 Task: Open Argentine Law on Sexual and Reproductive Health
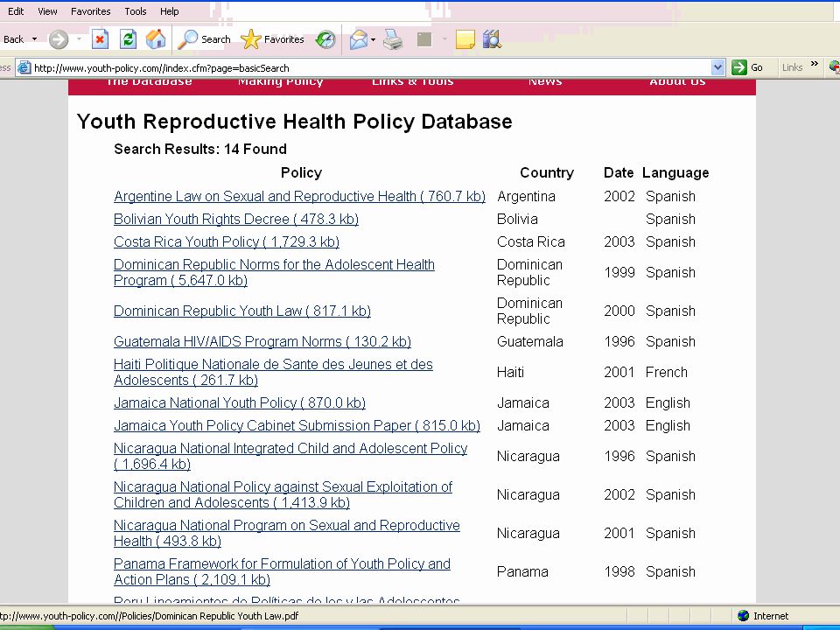299,196
